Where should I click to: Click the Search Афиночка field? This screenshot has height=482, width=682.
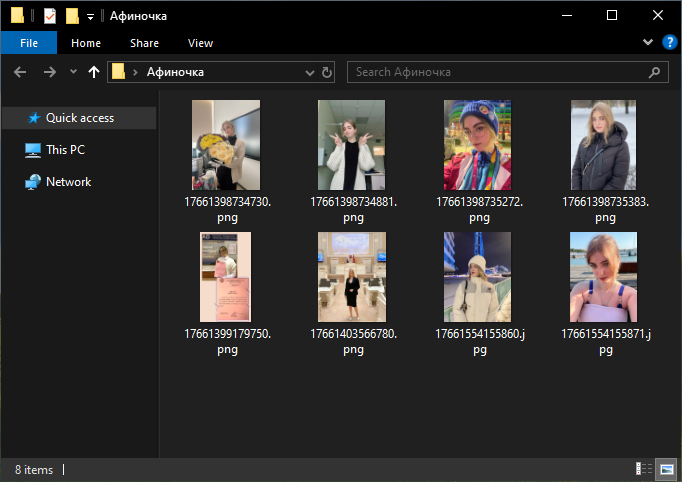tap(507, 72)
